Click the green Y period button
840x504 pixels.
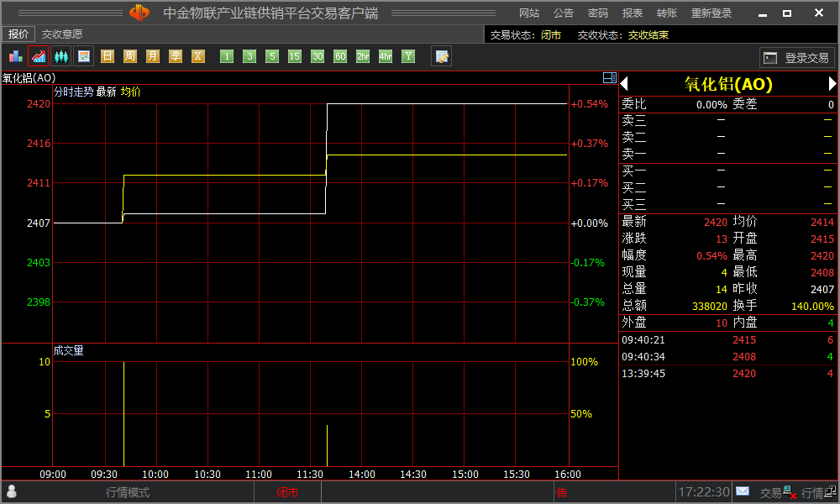coord(409,56)
